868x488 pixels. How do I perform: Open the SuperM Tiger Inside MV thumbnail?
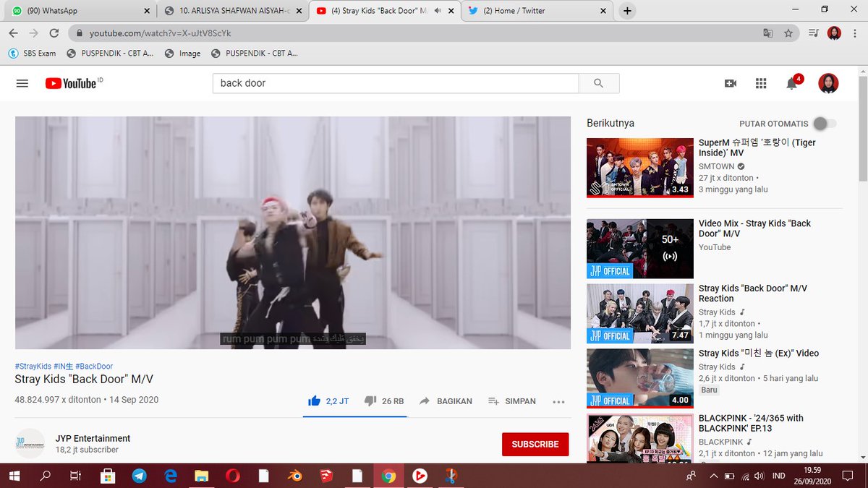[640, 168]
